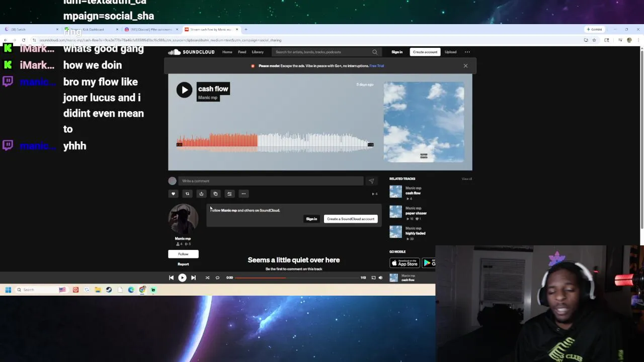644x362 pixels.
Task: Click Sign in inside the follow prompt
Action: [311, 219]
